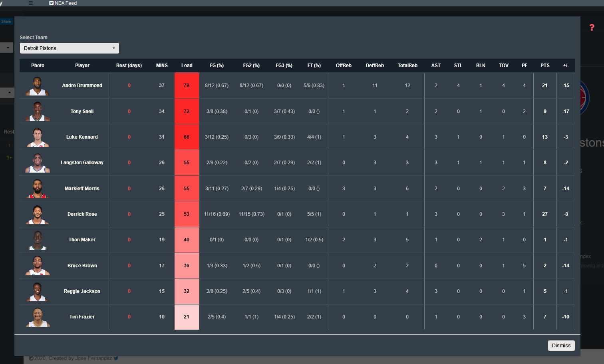Click Andre Drummond's load value 79

point(187,86)
